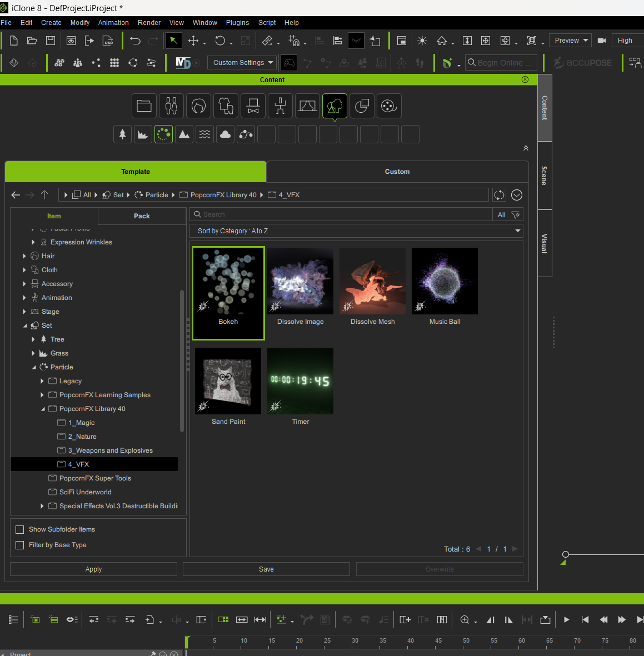Open the Head category icon
The height and width of the screenshot is (656, 644).
[198, 106]
